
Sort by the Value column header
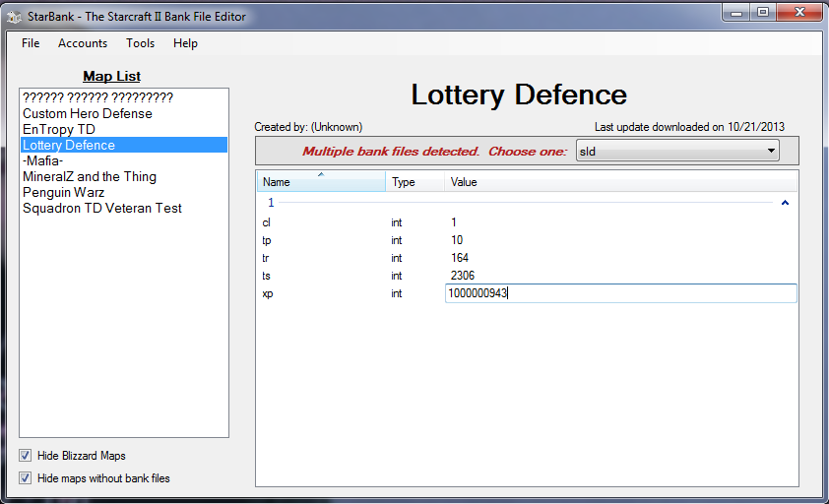pyautogui.click(x=620, y=181)
